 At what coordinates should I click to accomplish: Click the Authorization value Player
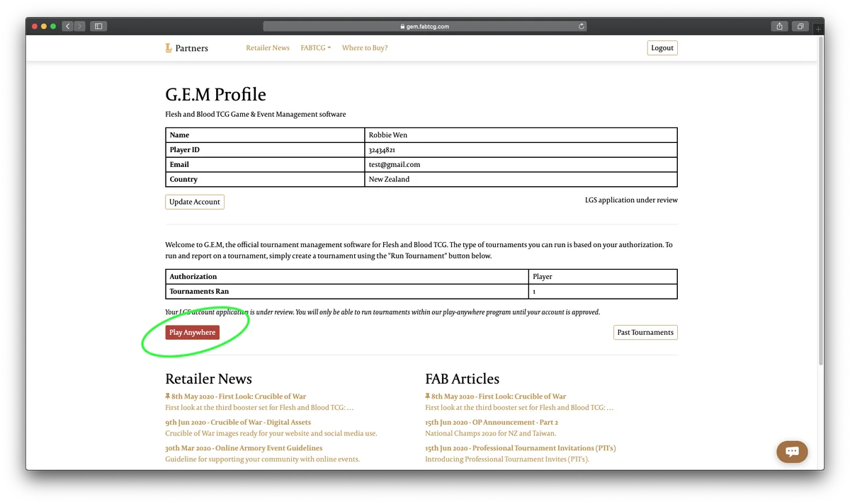[543, 277]
